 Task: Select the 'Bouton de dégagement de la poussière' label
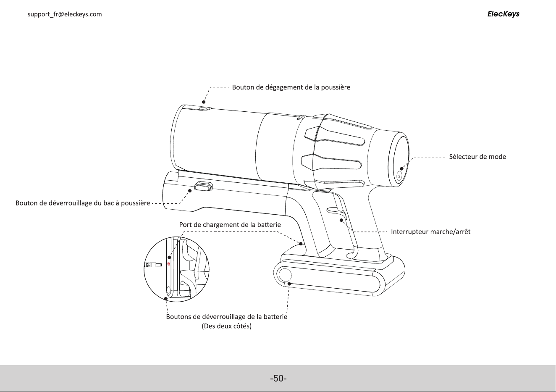pyautogui.click(x=291, y=87)
